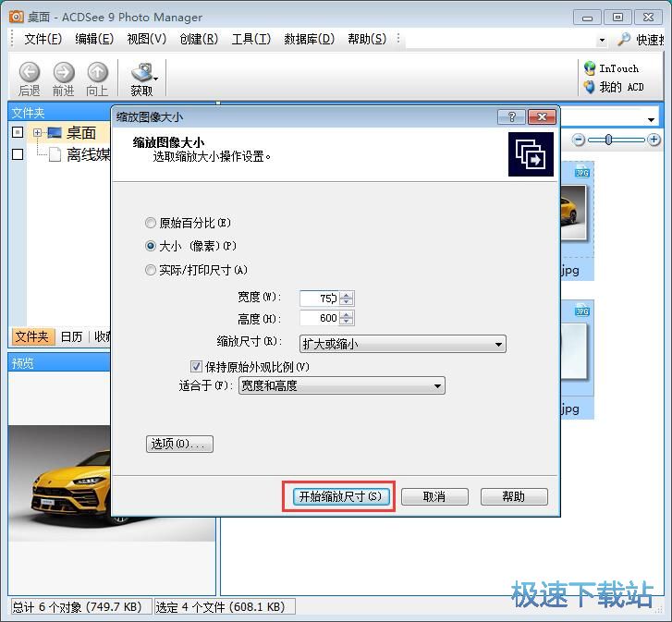This screenshot has height=622, width=672.
Task: Open the Create (创建) menu
Action: tap(199, 39)
